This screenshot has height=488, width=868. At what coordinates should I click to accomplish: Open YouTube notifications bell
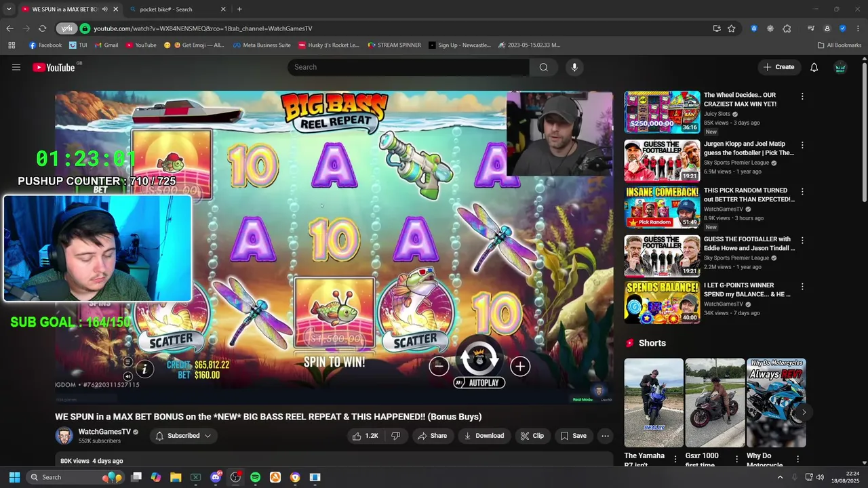pyautogui.click(x=814, y=67)
